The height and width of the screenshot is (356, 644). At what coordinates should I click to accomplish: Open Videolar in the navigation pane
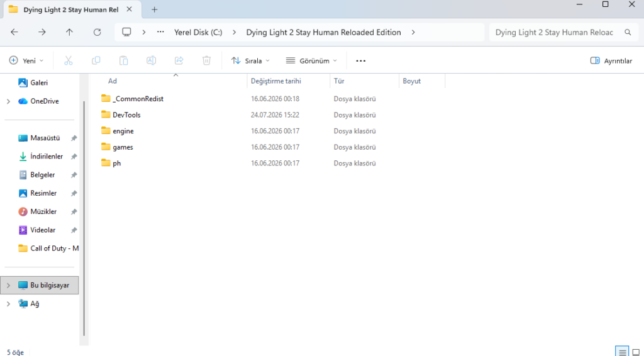coord(43,230)
